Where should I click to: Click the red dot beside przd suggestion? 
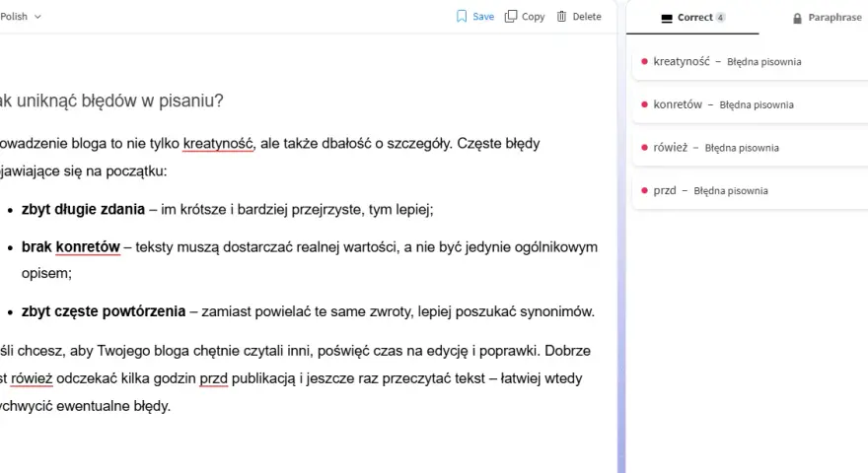[x=644, y=190]
